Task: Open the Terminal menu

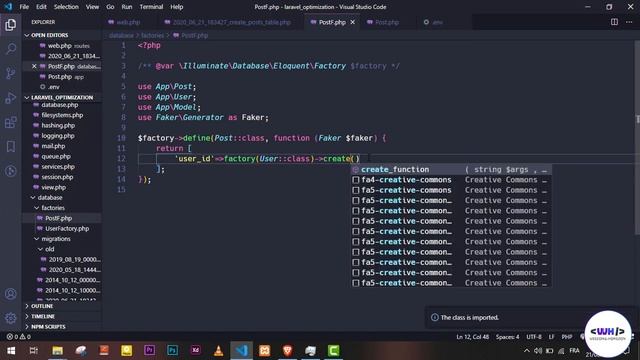Action: click(x=151, y=7)
